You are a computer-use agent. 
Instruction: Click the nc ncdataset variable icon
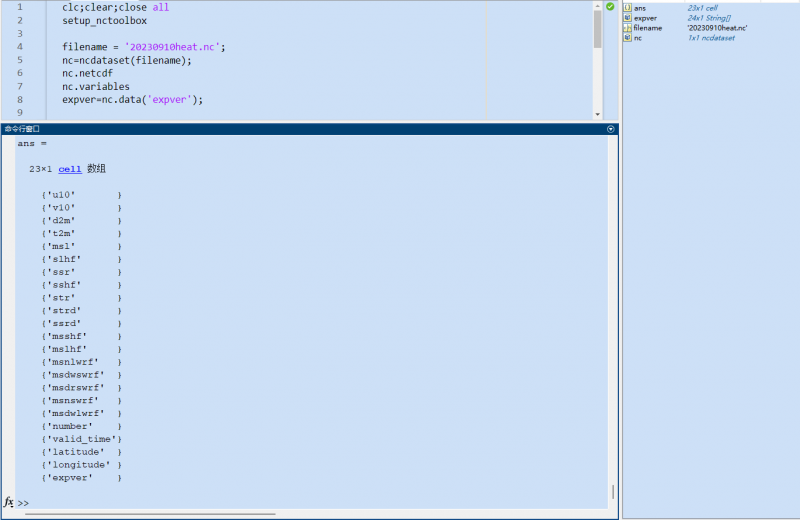click(x=627, y=38)
